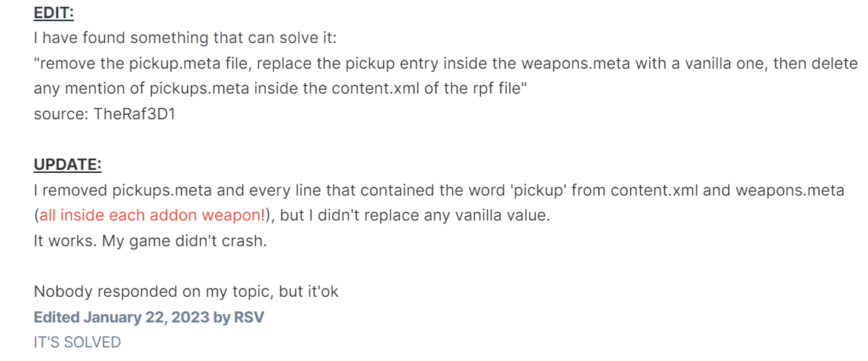Screen dimensions: 868x361
Task: Click the underlined UPDATE: heading
Action: [x=67, y=165]
